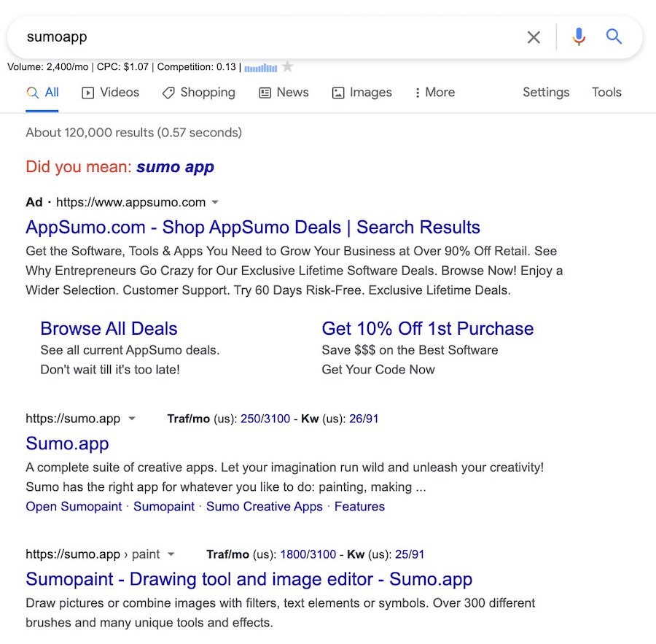Switch to the Shopping tab
Image resolution: width=656 pixels, height=644 pixels.
[x=199, y=93]
